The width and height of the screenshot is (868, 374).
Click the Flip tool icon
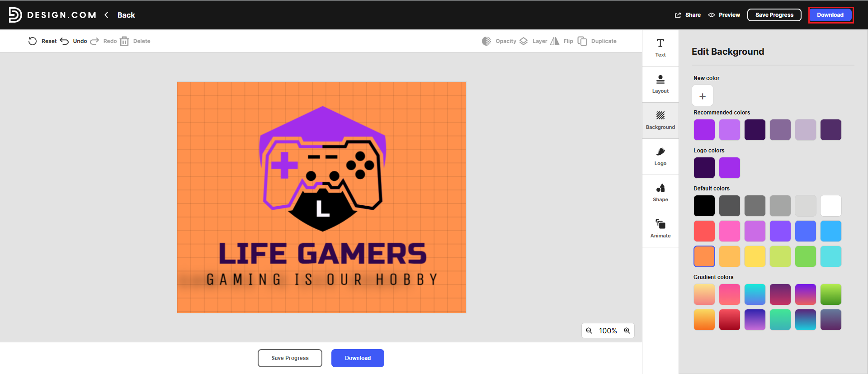point(555,41)
